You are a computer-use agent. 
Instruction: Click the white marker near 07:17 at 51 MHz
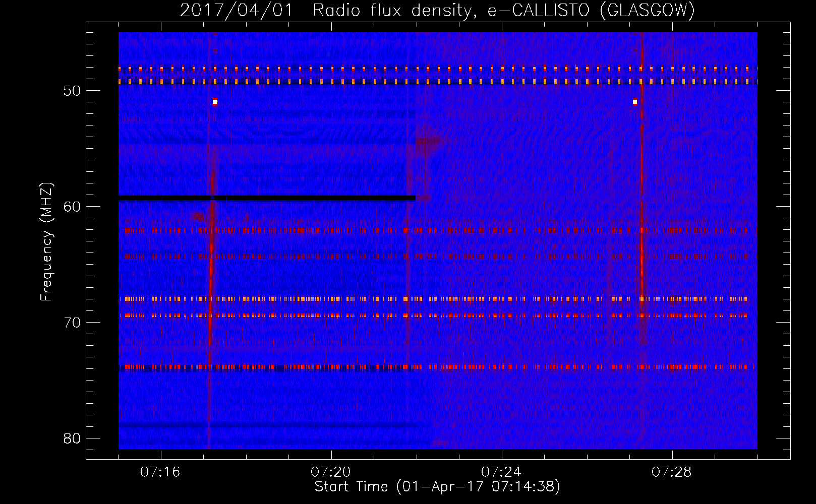215,102
